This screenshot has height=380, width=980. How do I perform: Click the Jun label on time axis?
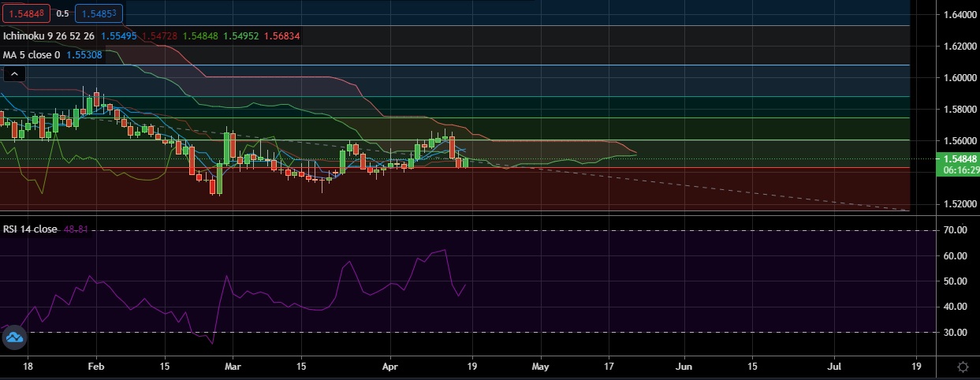click(684, 367)
